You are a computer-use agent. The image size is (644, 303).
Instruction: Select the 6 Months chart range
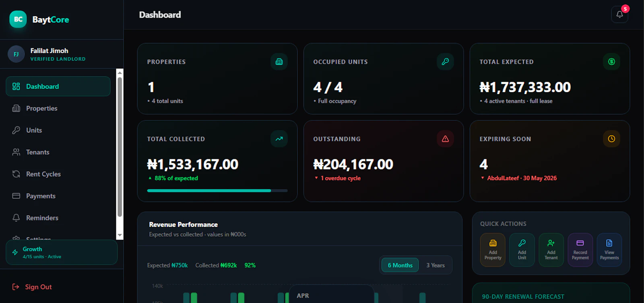(x=400, y=265)
